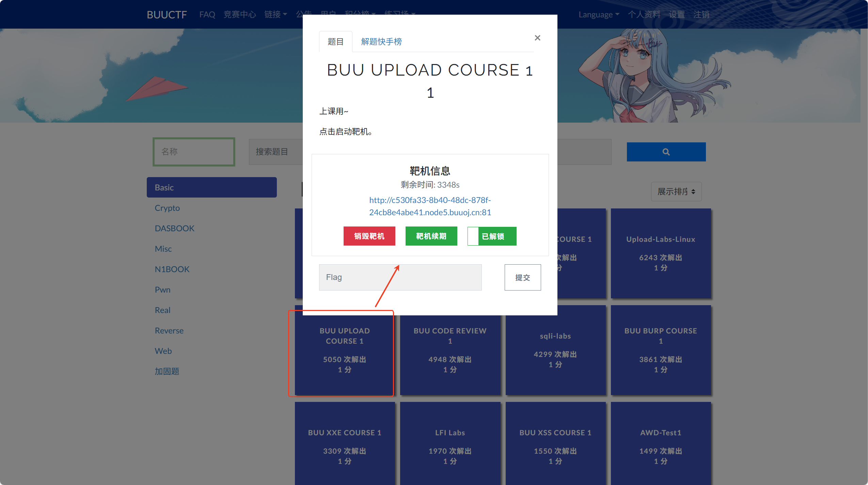Open the 展示排序 sort dropdown
The height and width of the screenshot is (485, 868).
(676, 191)
